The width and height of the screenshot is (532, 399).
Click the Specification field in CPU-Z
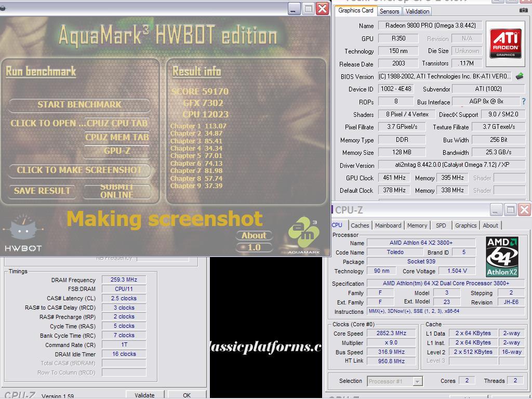[x=446, y=283]
